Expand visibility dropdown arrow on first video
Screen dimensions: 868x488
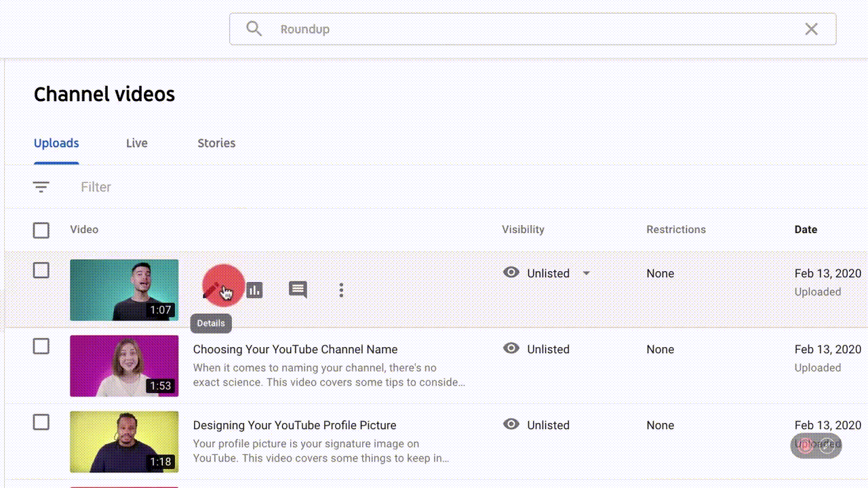(x=587, y=274)
